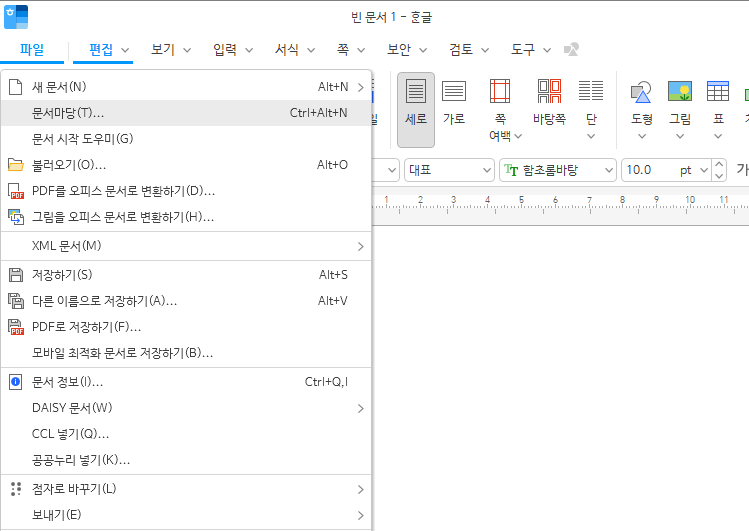This screenshot has width=749, height=531.
Task: Select 모바일 최적화 문서로 저장하기(B)...
Action: click(186, 353)
